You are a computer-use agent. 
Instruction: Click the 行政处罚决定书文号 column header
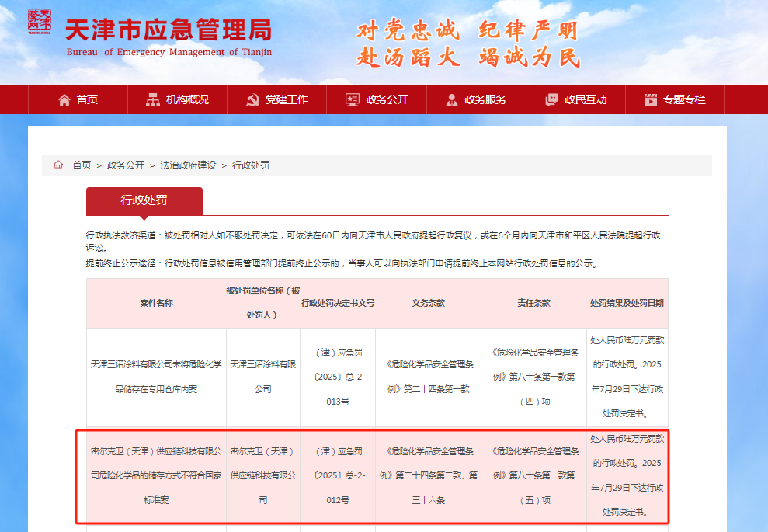click(338, 303)
